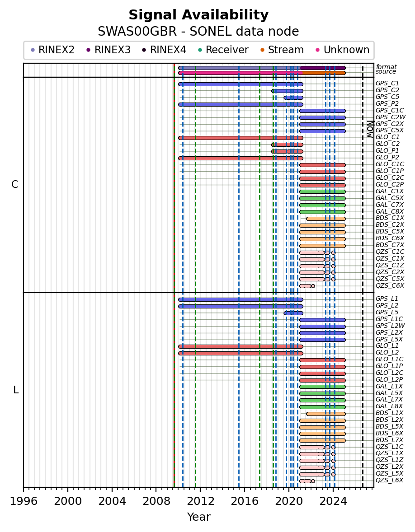Click the Signal Availability title

(x=198, y=15)
